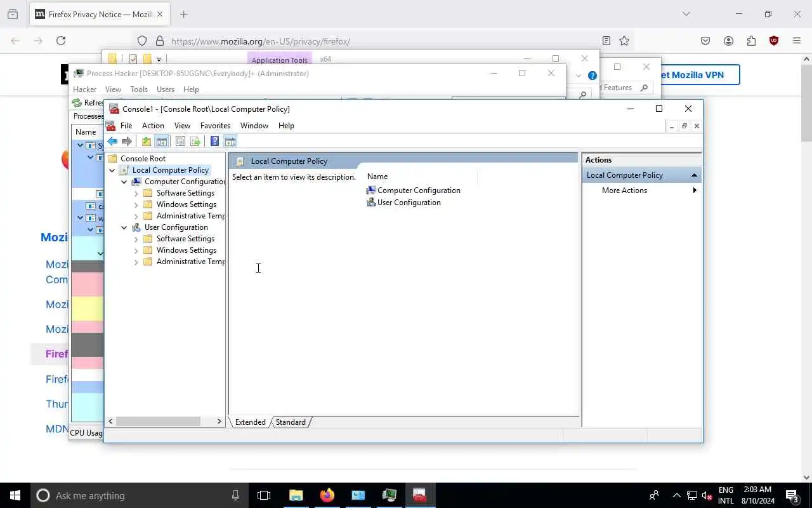812x508 pixels.
Task: Expand Windows Settings under Computer Configuration
Action: coord(136,204)
